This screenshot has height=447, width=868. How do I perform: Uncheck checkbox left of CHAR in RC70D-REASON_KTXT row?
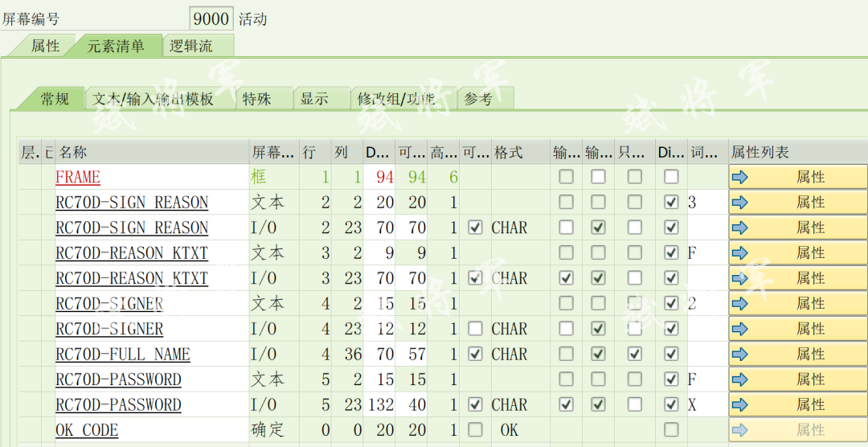pyautogui.click(x=475, y=278)
